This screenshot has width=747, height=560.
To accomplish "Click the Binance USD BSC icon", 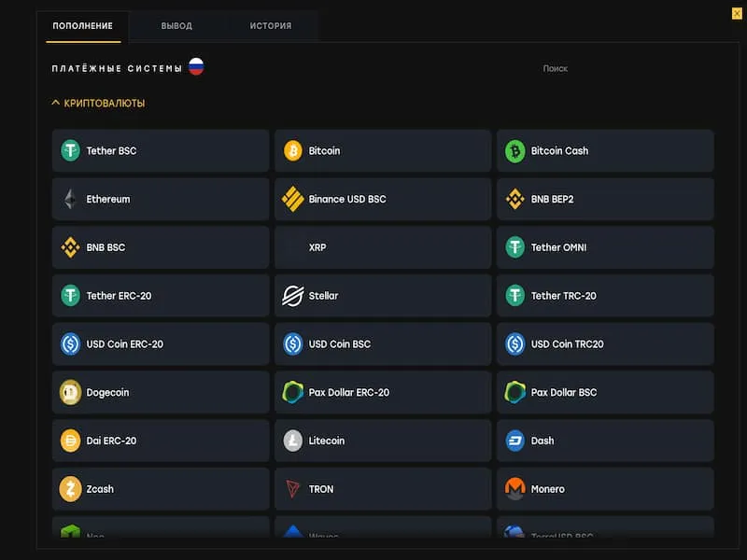I will coord(293,199).
